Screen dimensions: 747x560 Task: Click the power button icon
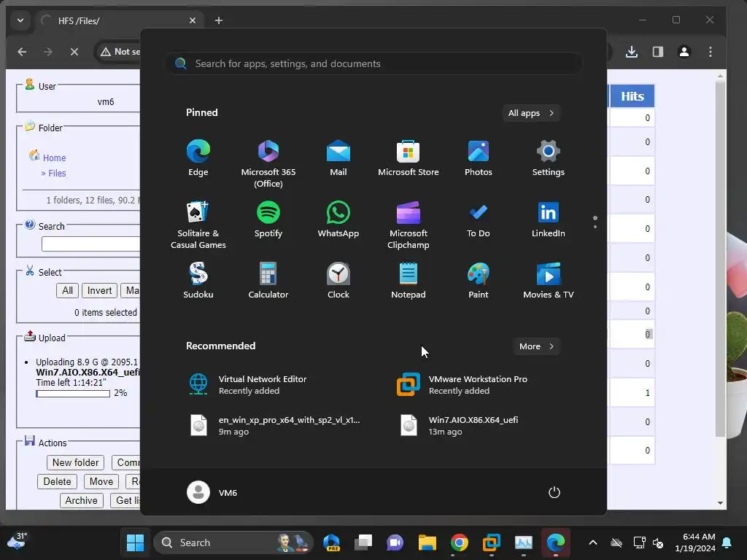(554, 492)
